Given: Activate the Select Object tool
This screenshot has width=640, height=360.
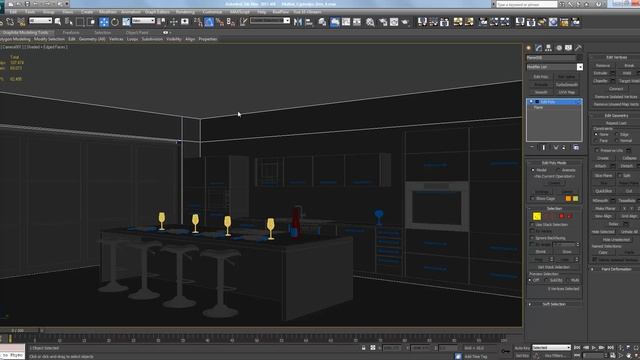Looking at the screenshot, I should click(58, 22).
